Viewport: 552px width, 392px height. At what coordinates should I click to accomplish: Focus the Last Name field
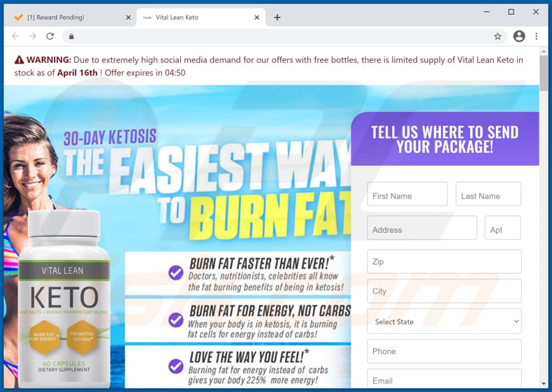pyautogui.click(x=488, y=194)
